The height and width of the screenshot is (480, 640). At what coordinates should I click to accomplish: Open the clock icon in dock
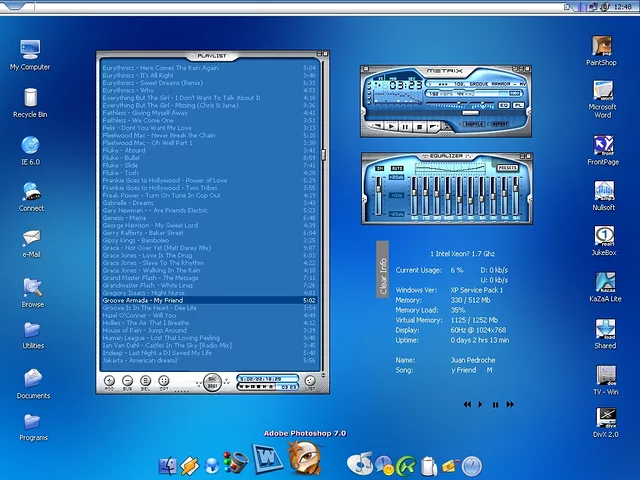tap(471, 465)
